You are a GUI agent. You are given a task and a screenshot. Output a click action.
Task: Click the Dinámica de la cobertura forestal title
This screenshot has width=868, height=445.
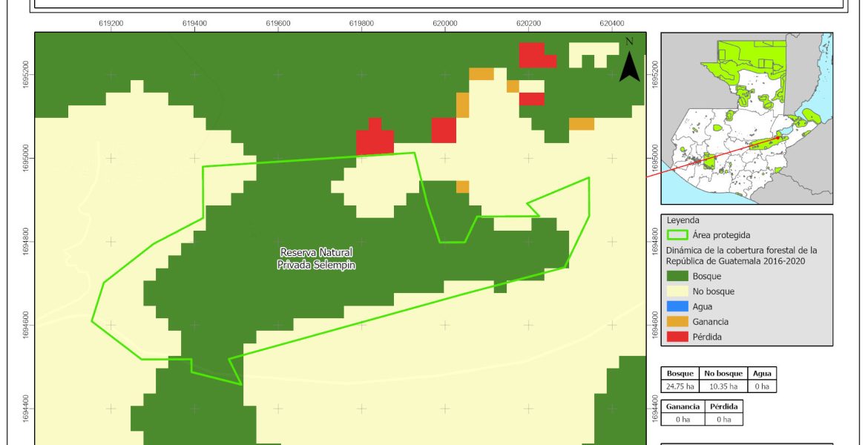[x=741, y=255]
